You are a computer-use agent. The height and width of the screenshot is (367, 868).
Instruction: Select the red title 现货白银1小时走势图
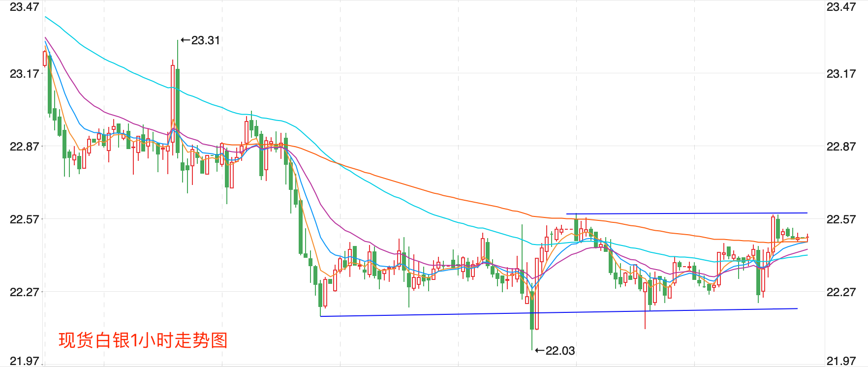[143, 340]
